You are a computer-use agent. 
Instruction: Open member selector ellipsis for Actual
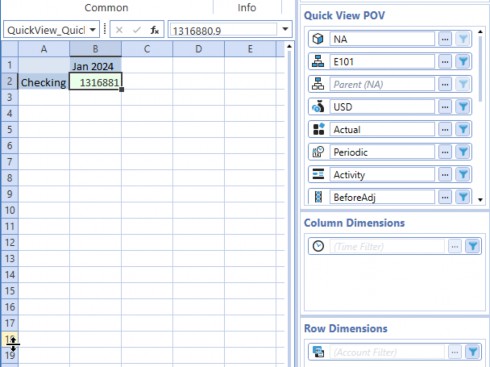pos(445,129)
